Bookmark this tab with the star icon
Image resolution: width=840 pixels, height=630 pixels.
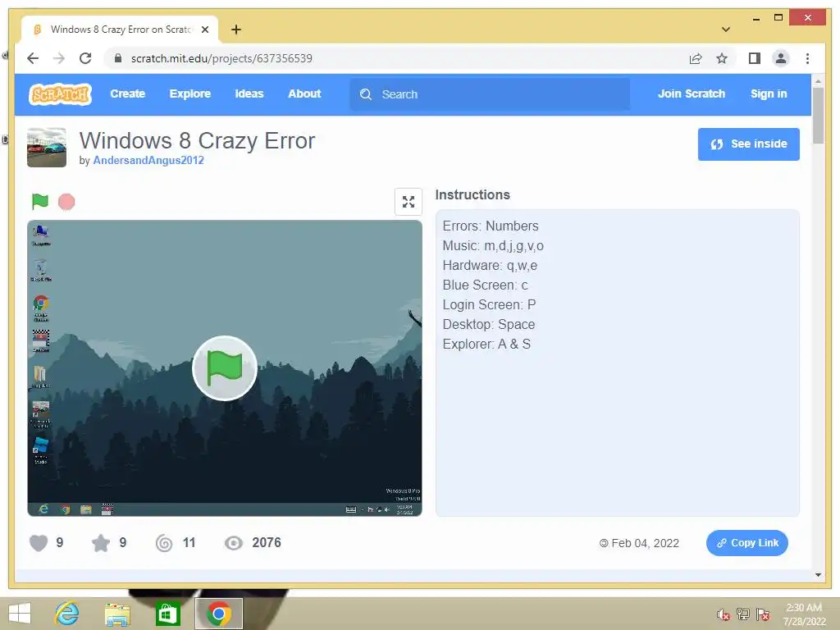722,58
